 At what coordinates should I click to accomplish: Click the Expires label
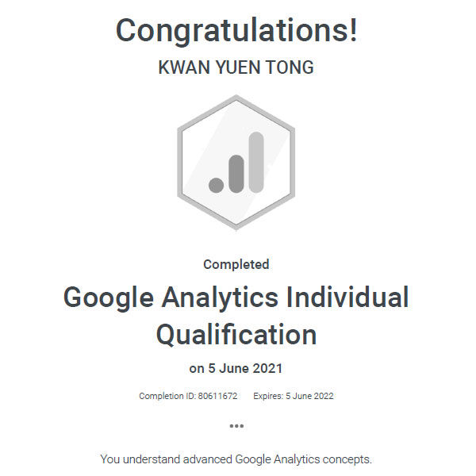[268, 396]
